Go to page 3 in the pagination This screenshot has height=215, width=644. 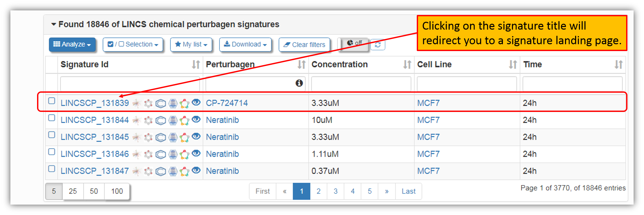point(335,191)
